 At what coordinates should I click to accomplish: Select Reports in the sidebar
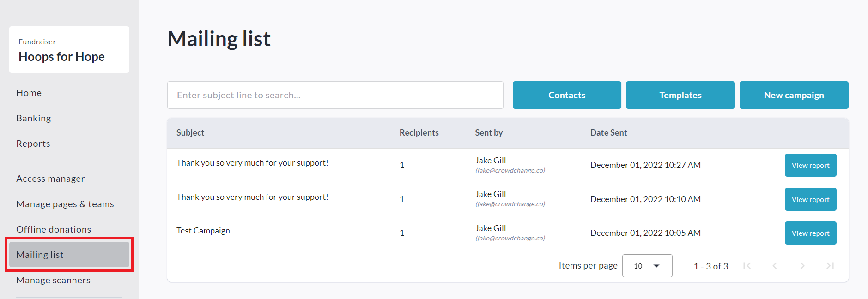(33, 144)
